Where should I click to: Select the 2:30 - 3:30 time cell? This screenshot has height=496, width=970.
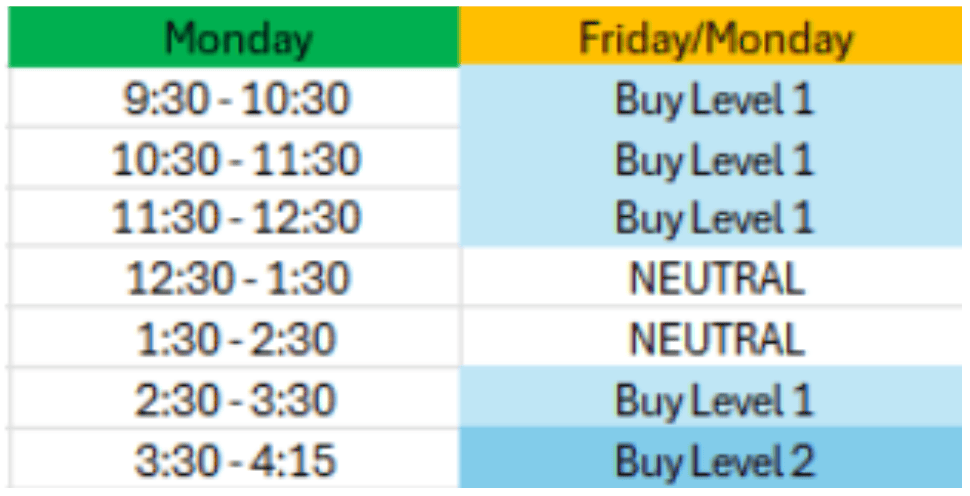(x=234, y=398)
